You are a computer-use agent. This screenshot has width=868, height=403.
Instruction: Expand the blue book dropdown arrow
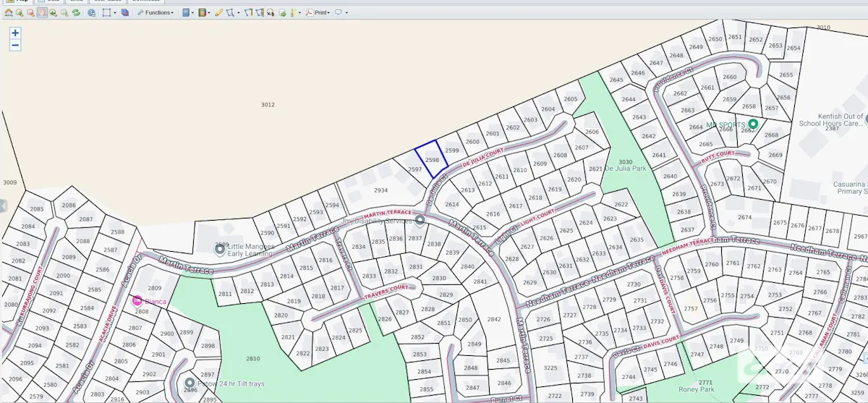(193, 13)
